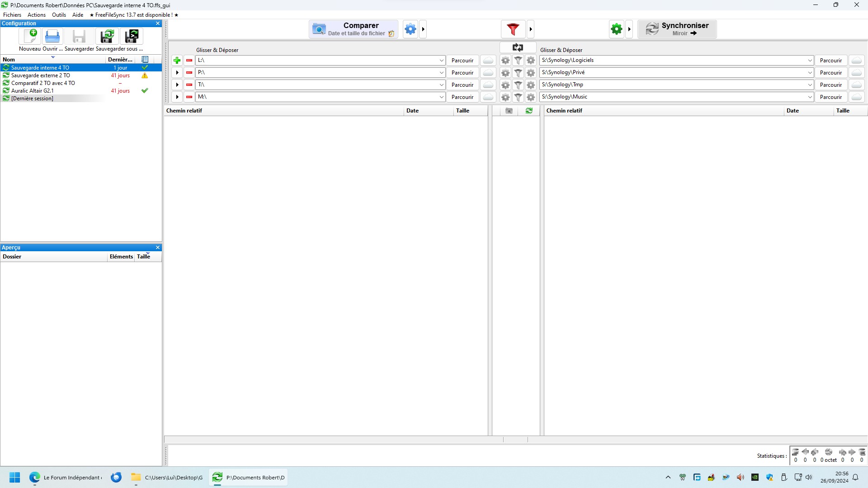
Task: Expand the S:\Synology\Logiciels path dropdown
Action: click(810, 61)
